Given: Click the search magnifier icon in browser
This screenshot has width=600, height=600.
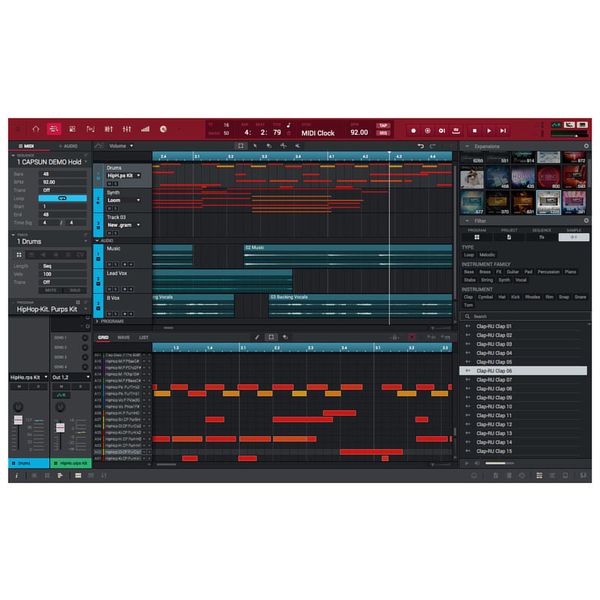Looking at the screenshot, I should (x=468, y=316).
